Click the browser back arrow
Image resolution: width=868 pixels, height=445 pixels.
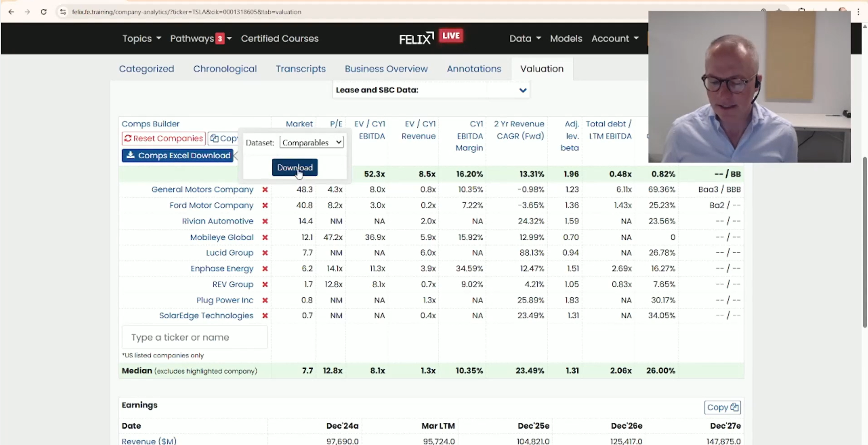coord(11,12)
